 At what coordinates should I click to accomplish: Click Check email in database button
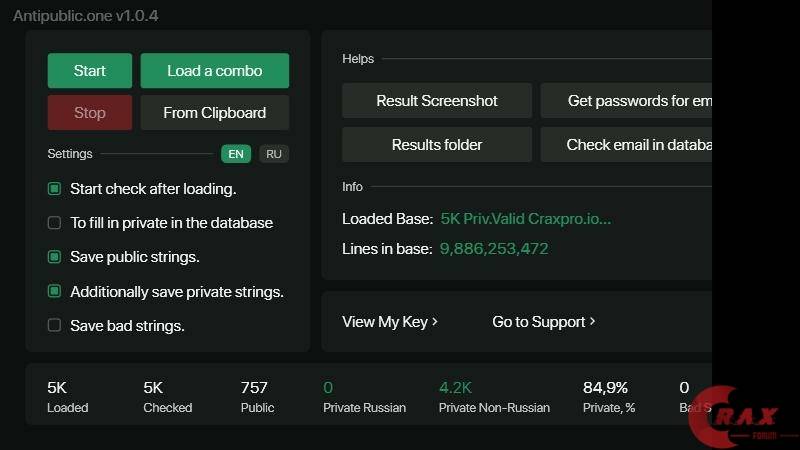click(626, 144)
